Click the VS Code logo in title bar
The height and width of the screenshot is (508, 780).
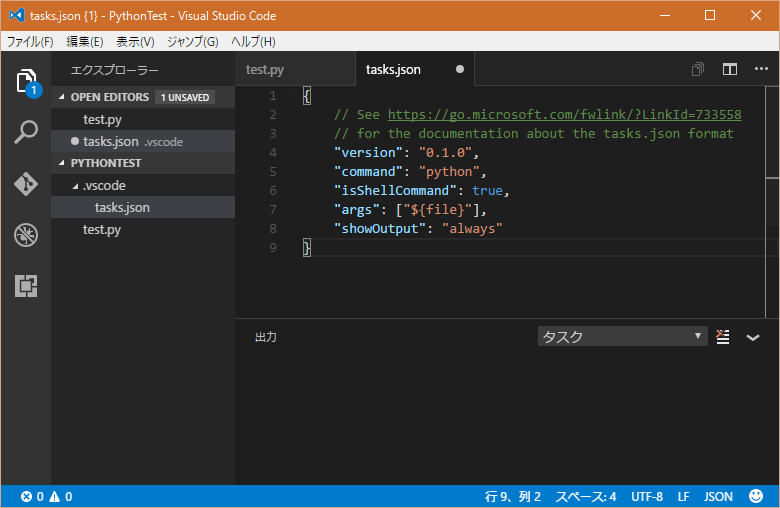pyautogui.click(x=17, y=15)
